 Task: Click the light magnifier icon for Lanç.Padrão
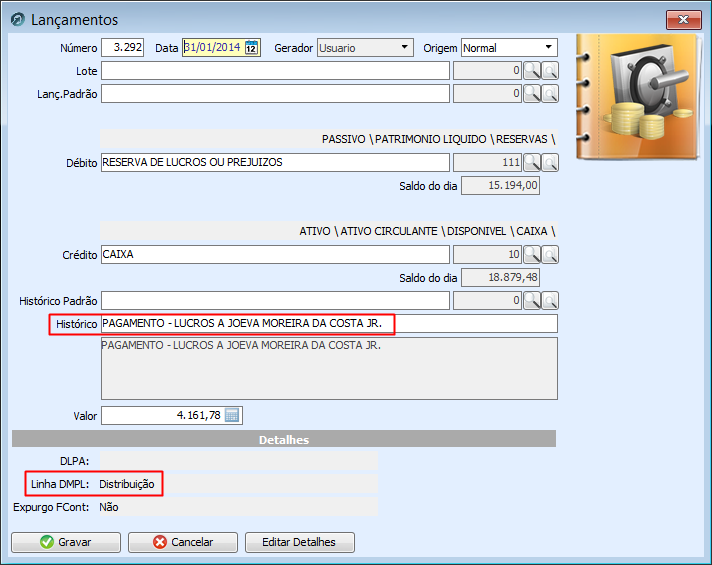coord(550,94)
